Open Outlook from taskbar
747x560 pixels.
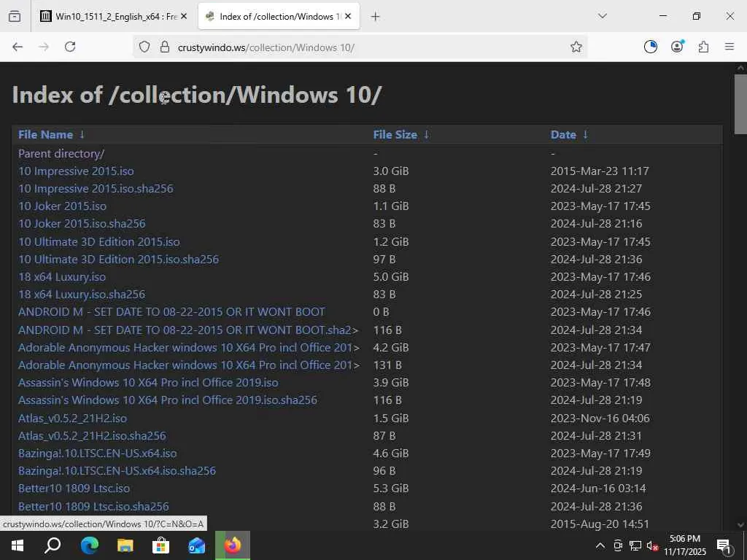tap(196, 545)
